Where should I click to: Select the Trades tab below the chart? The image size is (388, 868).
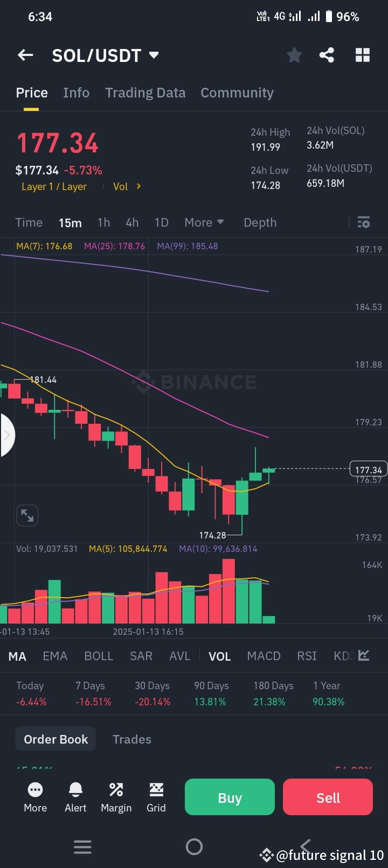tap(131, 739)
